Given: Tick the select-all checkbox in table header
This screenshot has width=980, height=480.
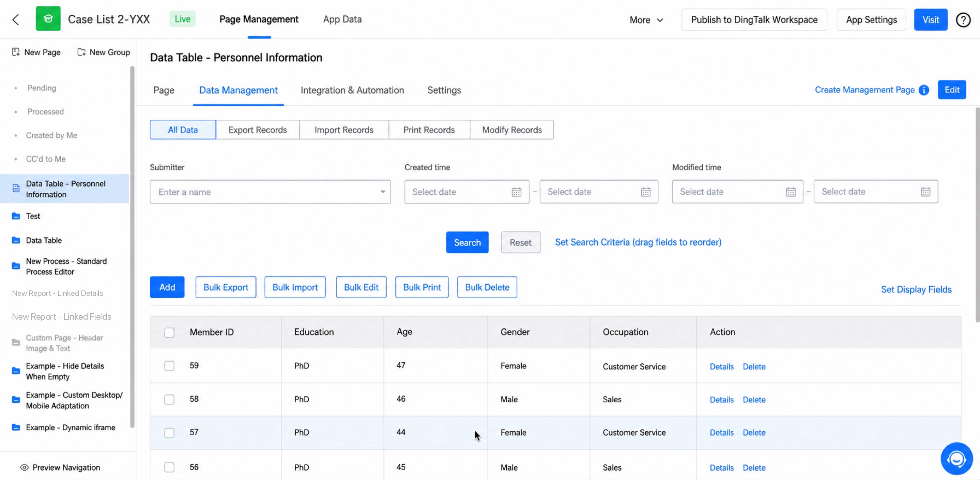Looking at the screenshot, I should click(x=169, y=332).
